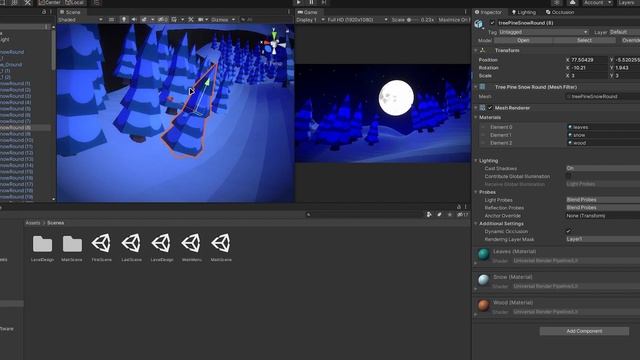Open the Cast Shadows dropdown

coord(603,168)
